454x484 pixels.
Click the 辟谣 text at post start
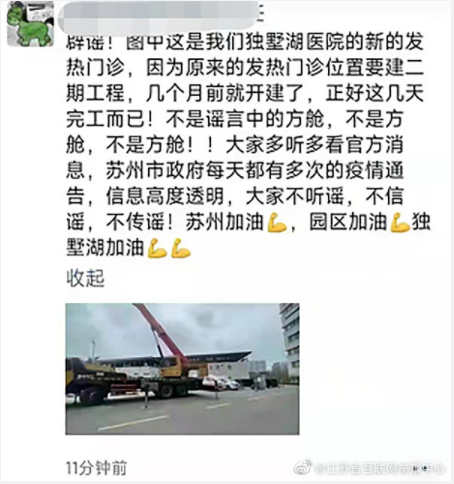pos(85,43)
